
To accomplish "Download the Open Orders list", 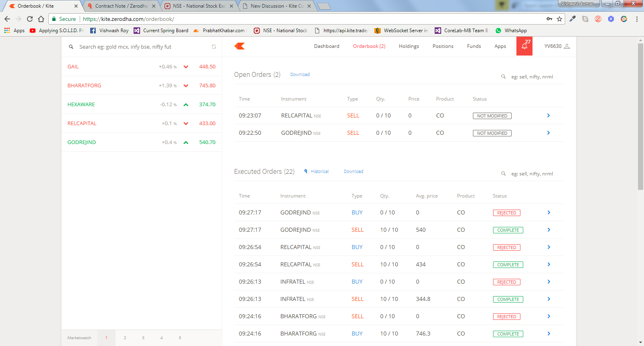I will tap(300, 74).
